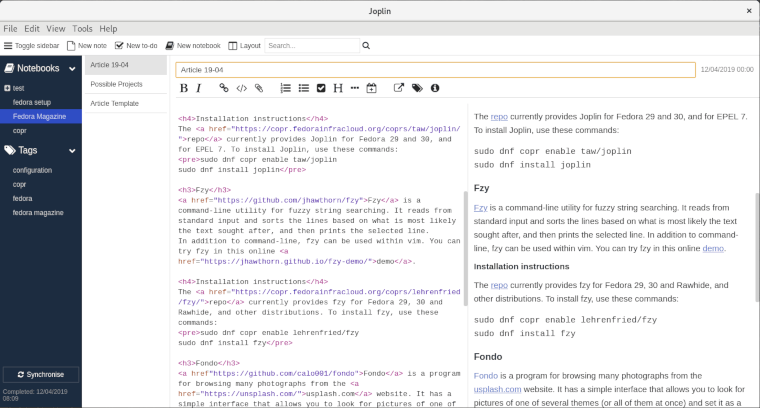760x408 pixels.
Task: Expand the test notebook tree item
Action: [x=7, y=88]
